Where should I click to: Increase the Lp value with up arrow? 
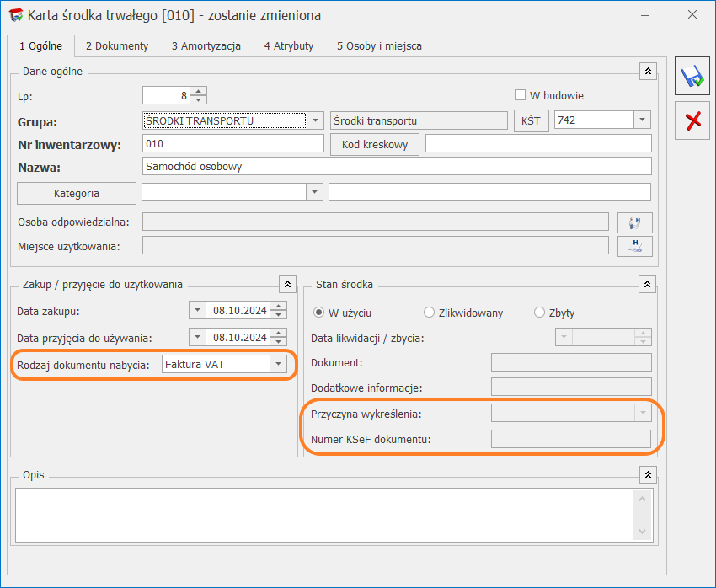point(198,91)
